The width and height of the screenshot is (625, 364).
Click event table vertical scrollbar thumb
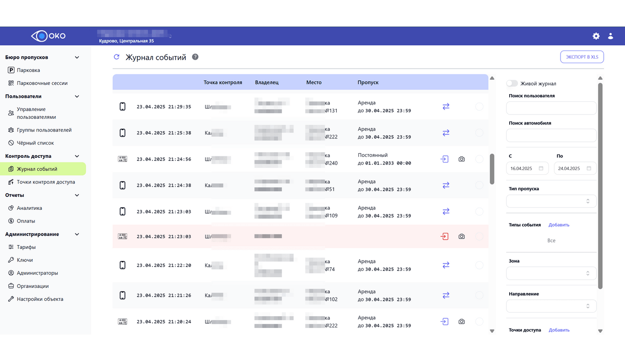pos(492,169)
